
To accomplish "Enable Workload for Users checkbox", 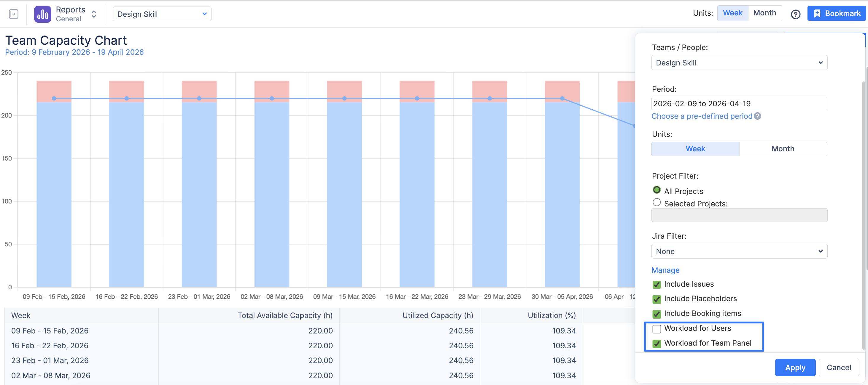I will (x=656, y=329).
